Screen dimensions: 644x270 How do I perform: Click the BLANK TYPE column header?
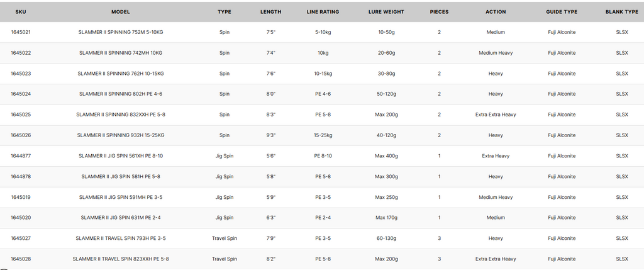(621, 12)
